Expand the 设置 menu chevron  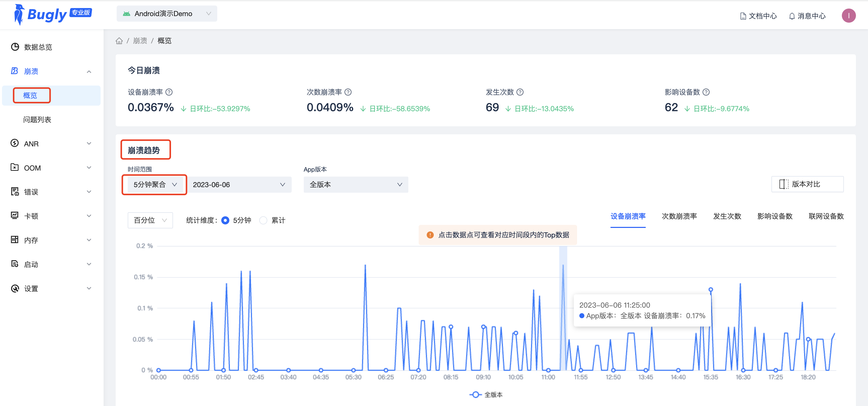tap(89, 288)
